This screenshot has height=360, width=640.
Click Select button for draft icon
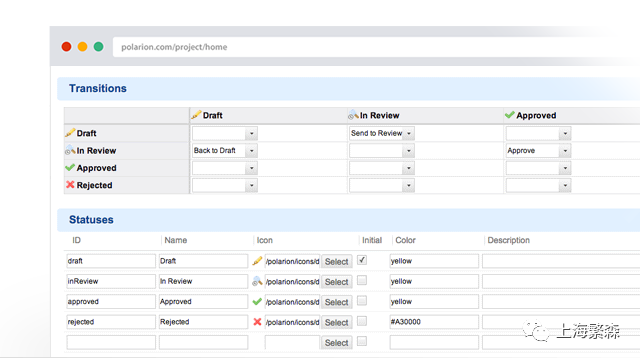click(336, 261)
